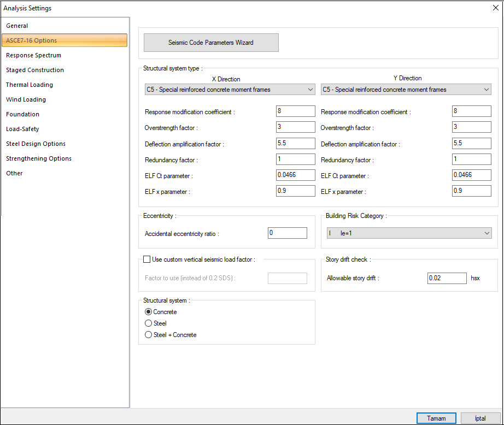Go to Steel Design Options settings
Viewport: 504px width, 425px height.
tap(36, 143)
